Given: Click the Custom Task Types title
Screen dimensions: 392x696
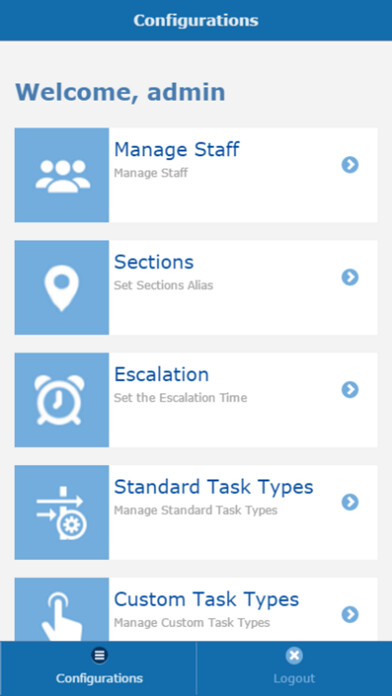Looking at the screenshot, I should (206, 600).
